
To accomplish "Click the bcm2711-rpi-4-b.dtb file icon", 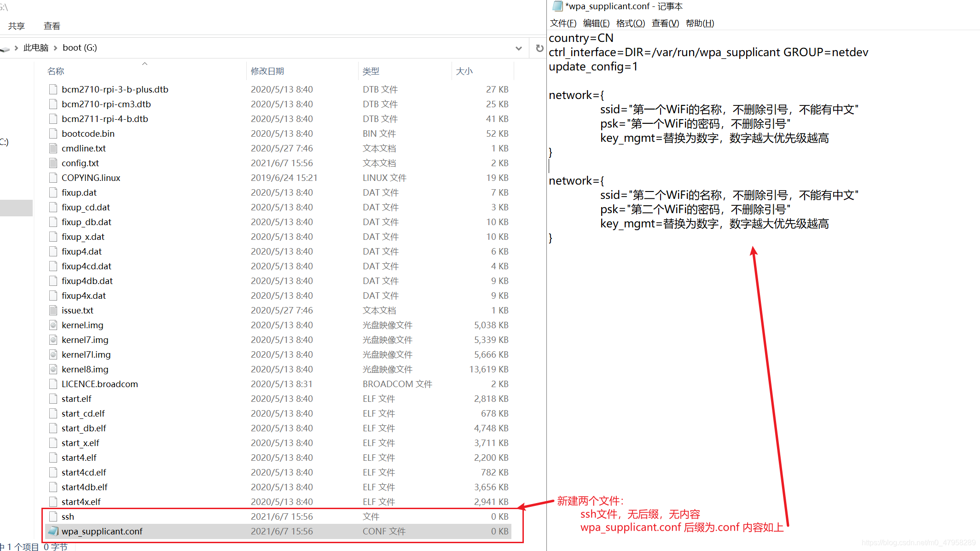I will (53, 119).
